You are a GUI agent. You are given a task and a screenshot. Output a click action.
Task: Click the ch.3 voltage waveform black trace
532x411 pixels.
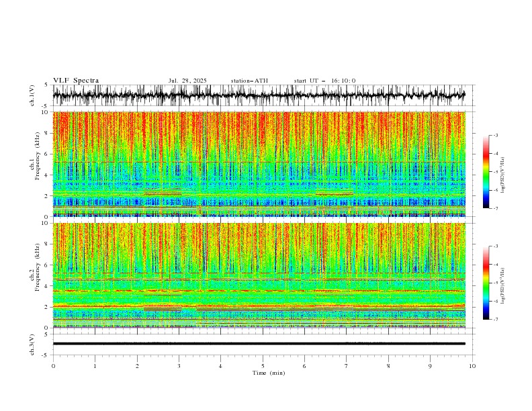[259, 344]
